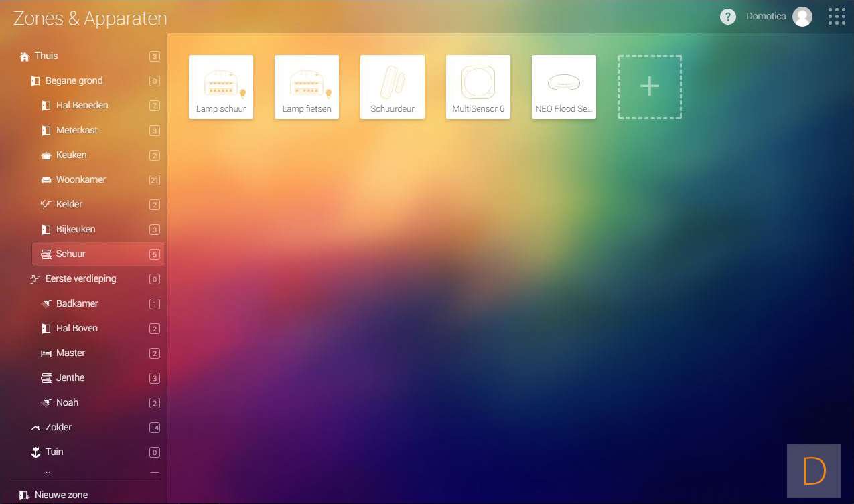
Task: Select the Keuken zone
Action: tap(71, 155)
